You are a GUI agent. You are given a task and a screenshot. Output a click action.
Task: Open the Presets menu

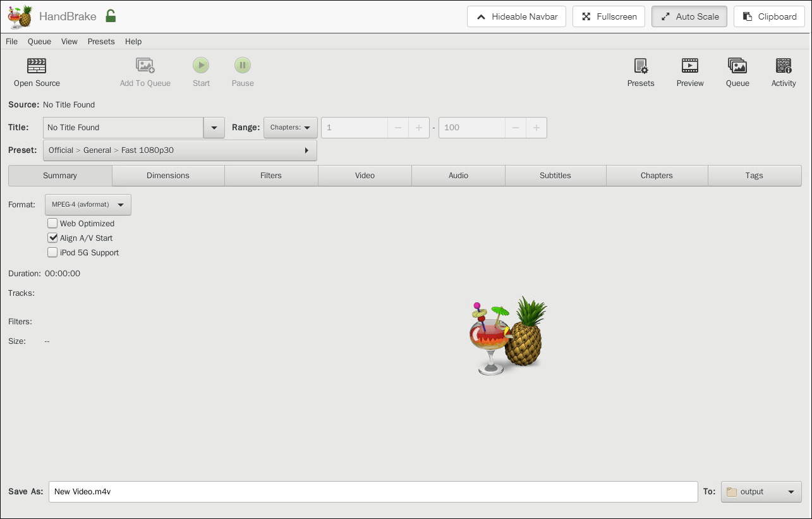click(x=101, y=41)
